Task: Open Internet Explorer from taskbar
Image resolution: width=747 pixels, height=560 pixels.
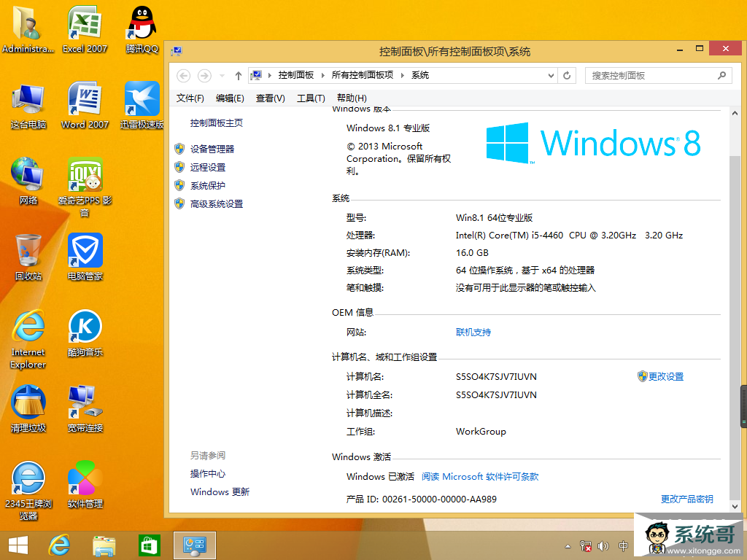Action: (60, 545)
